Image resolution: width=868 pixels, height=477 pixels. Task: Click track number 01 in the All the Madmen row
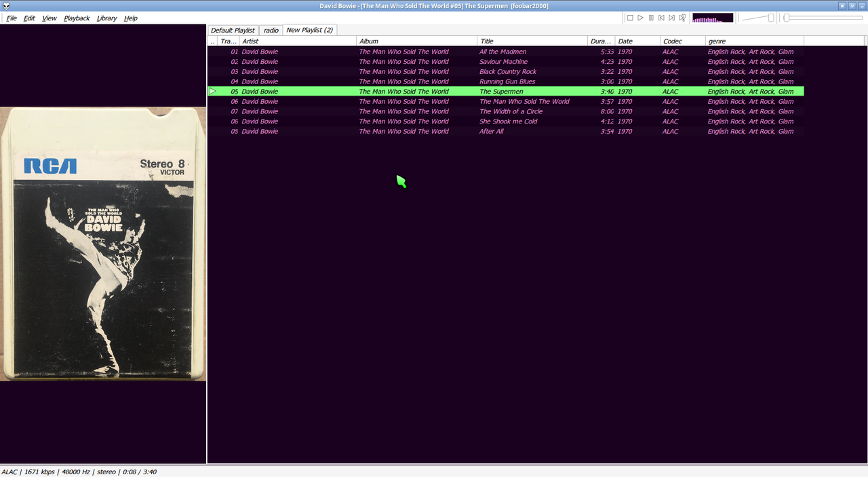[x=235, y=52]
